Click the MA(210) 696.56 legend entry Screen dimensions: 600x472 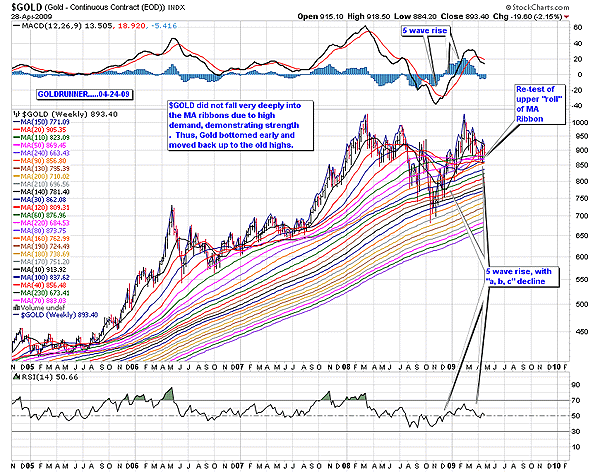[x=46, y=184]
